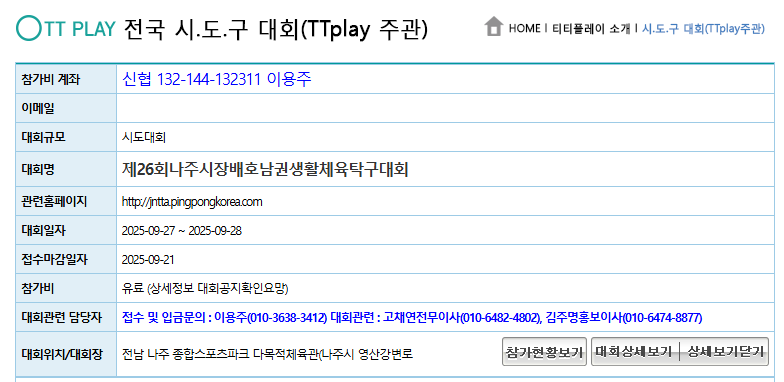Open 시.도.구 대회(TTplay주관) breadcrumb link
The width and height of the screenshot is (784, 382).
click(x=704, y=28)
